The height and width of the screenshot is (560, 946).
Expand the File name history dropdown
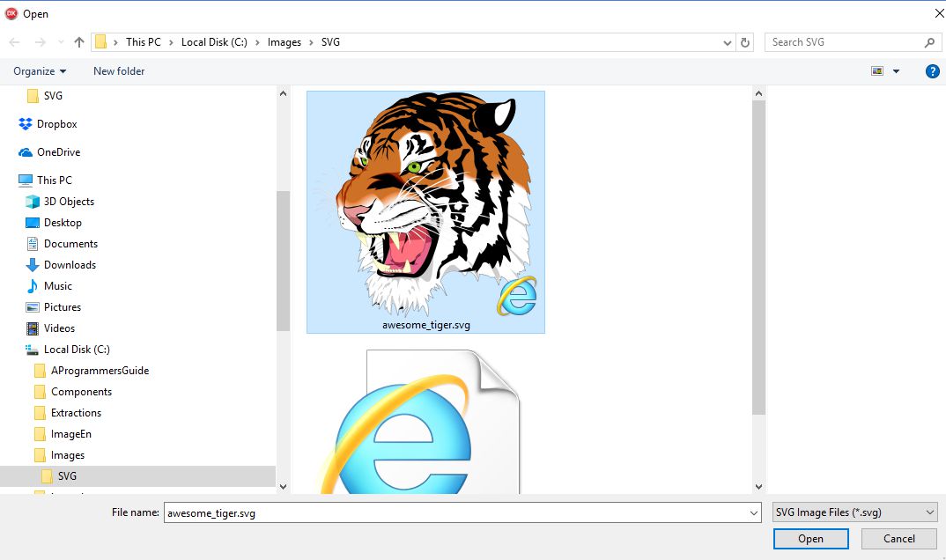[x=754, y=513]
